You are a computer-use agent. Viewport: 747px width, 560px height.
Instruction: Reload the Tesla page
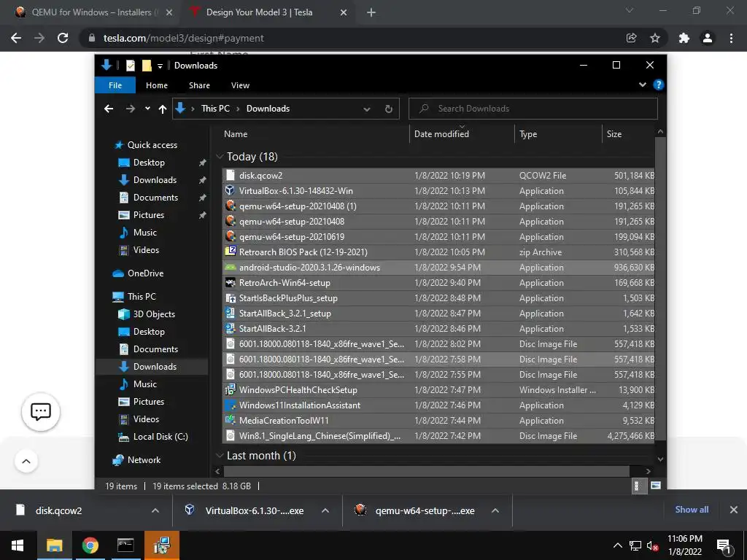tap(63, 38)
